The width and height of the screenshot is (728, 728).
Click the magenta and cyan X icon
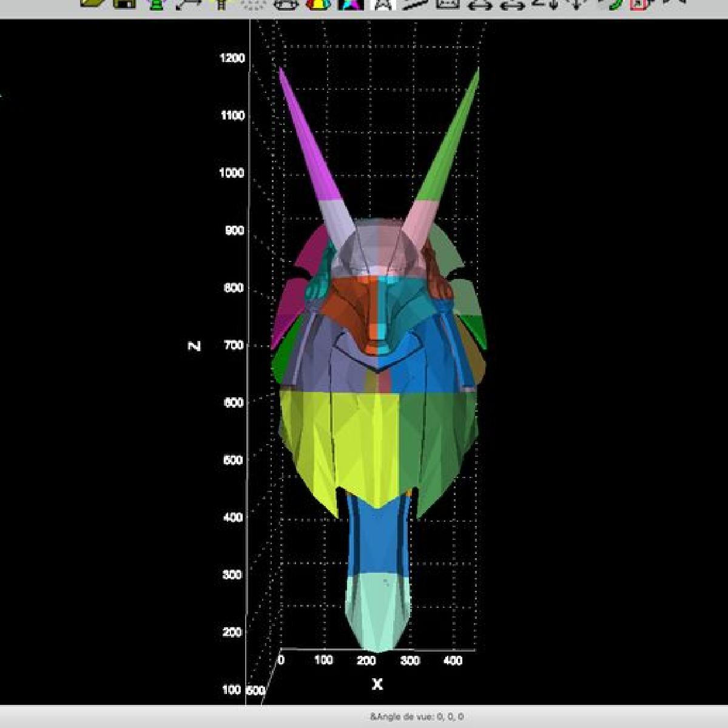351,4
